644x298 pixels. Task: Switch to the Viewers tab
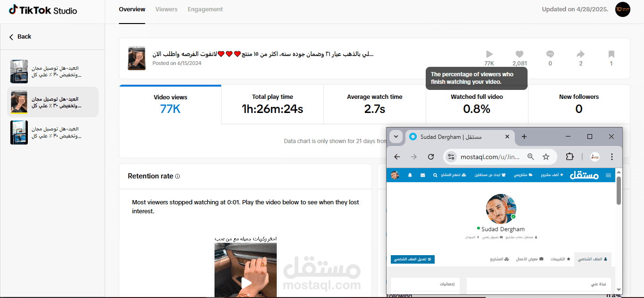pos(166,9)
